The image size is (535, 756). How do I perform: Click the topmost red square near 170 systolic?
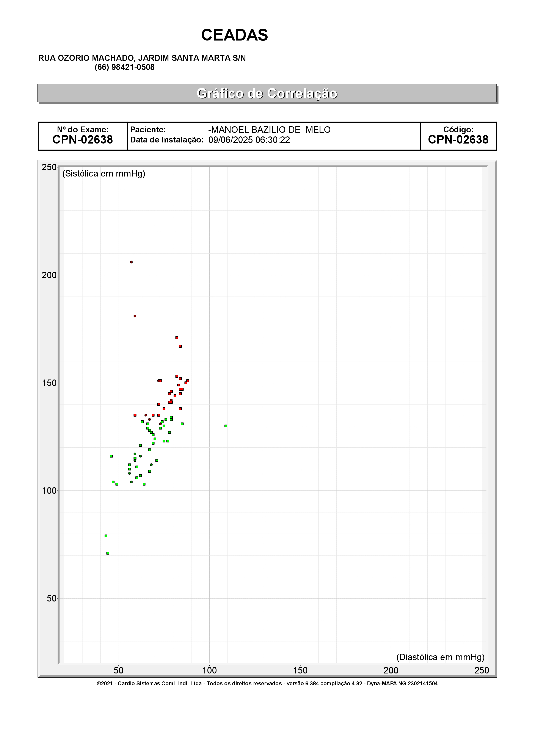pyautogui.click(x=177, y=337)
